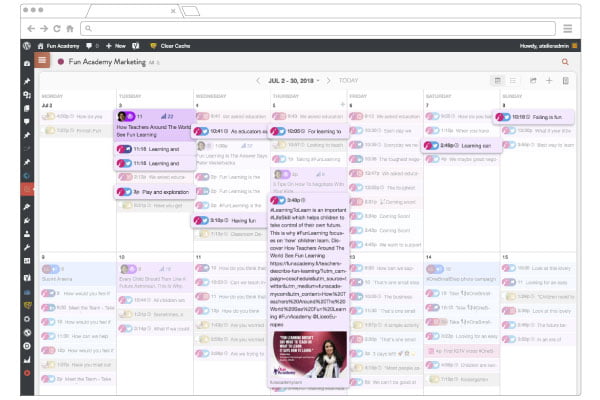Switch to calendar grid view

pos(497,80)
